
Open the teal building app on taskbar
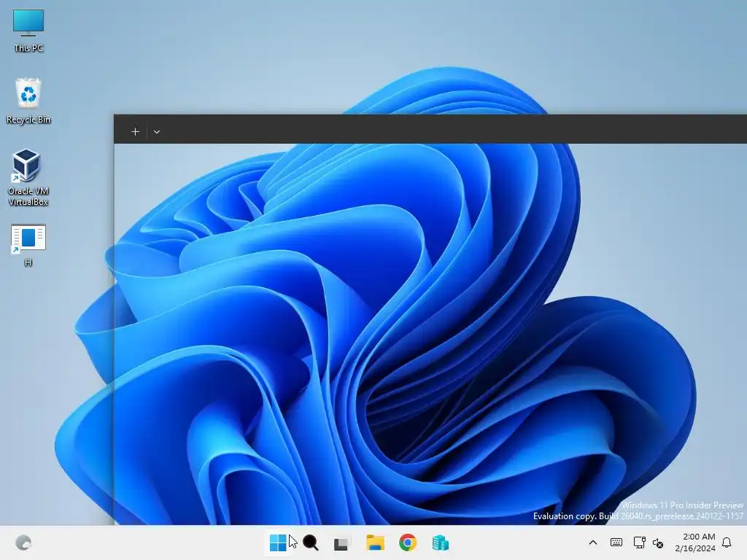(440, 542)
